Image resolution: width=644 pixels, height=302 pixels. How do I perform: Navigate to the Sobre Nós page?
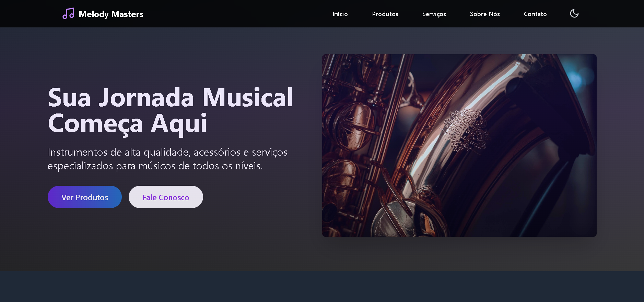[x=485, y=14]
